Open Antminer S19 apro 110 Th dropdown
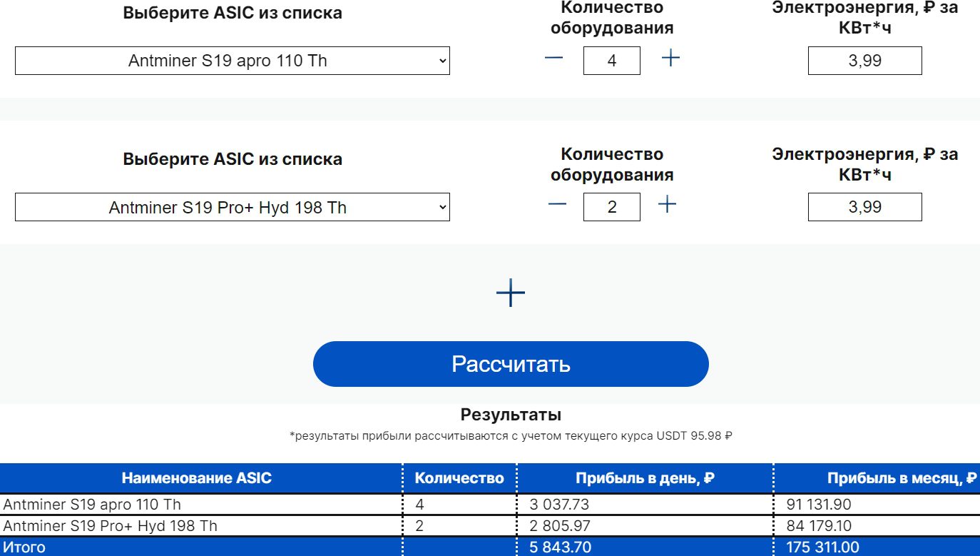This screenshot has width=980, height=556. (233, 61)
